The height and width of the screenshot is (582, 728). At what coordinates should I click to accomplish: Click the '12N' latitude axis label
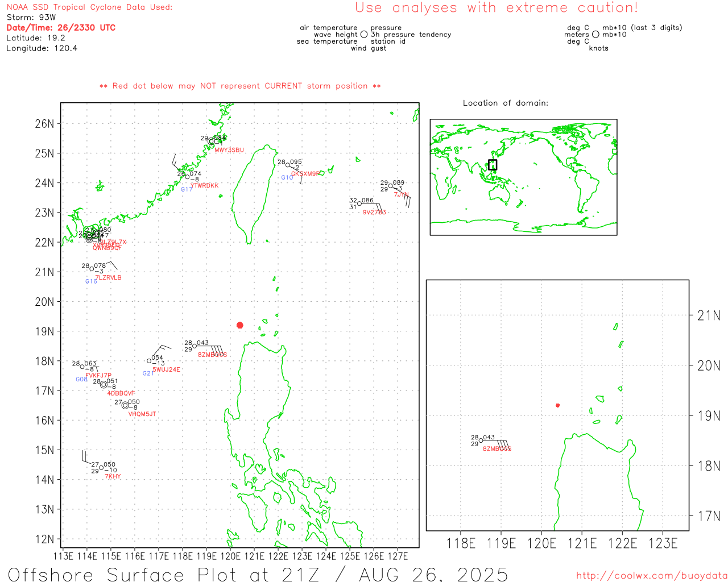pyautogui.click(x=44, y=539)
